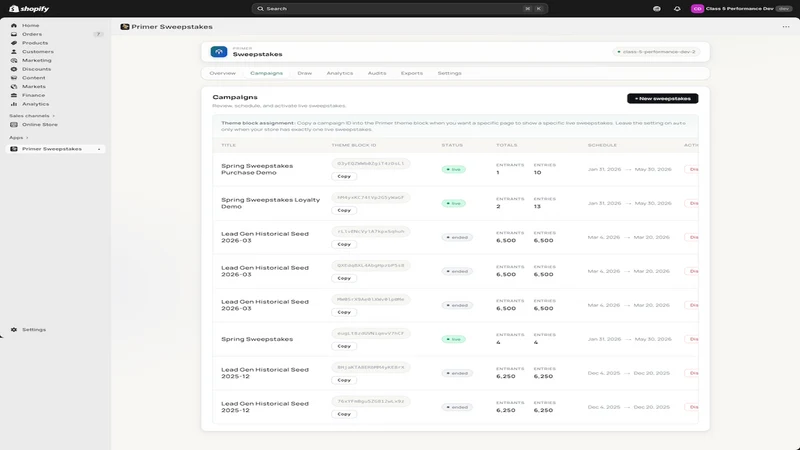
Task: Open the Analytics bar chart icon
Action: pos(14,104)
